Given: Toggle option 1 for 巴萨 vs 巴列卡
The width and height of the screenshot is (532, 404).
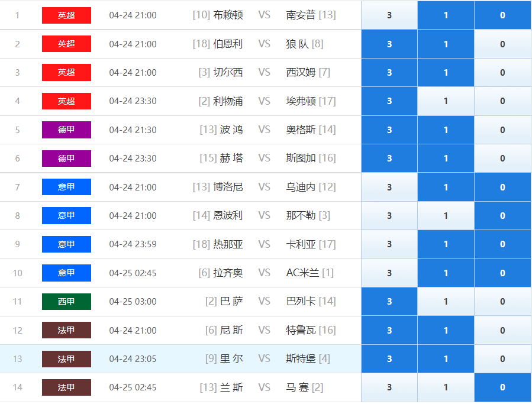Looking at the screenshot, I should 446,302.
